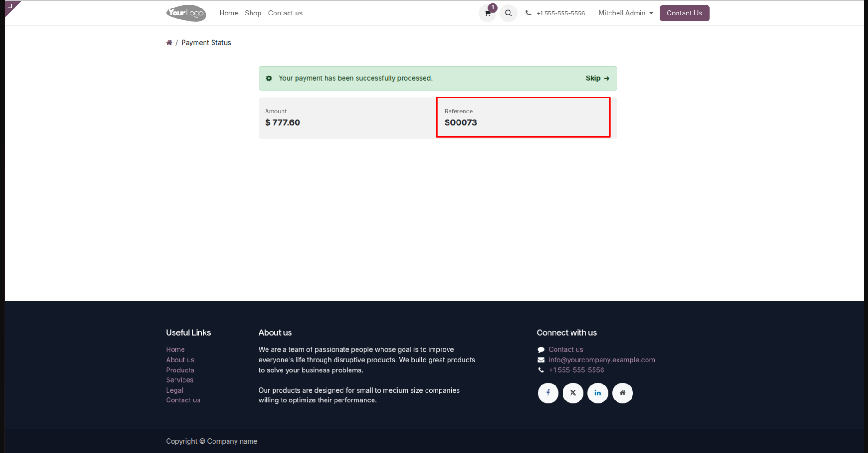The image size is (868, 453).
Task: Click the footer email address link
Action: click(x=602, y=360)
